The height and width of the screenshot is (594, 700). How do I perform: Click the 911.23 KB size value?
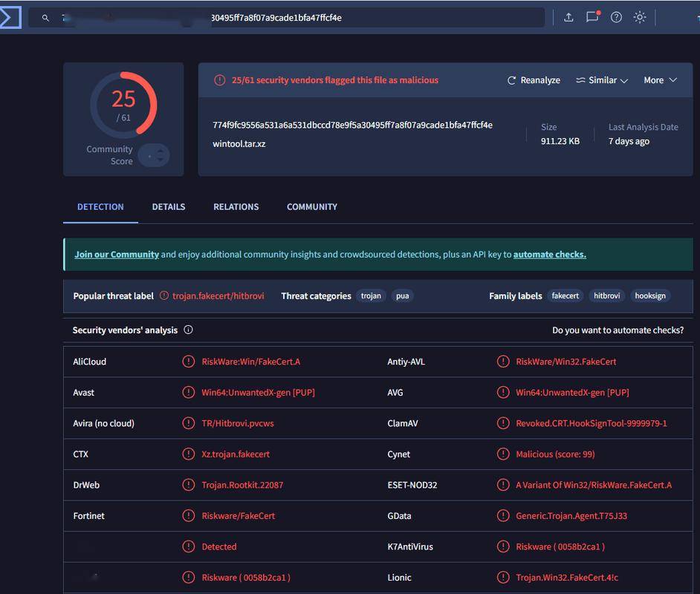[560, 141]
